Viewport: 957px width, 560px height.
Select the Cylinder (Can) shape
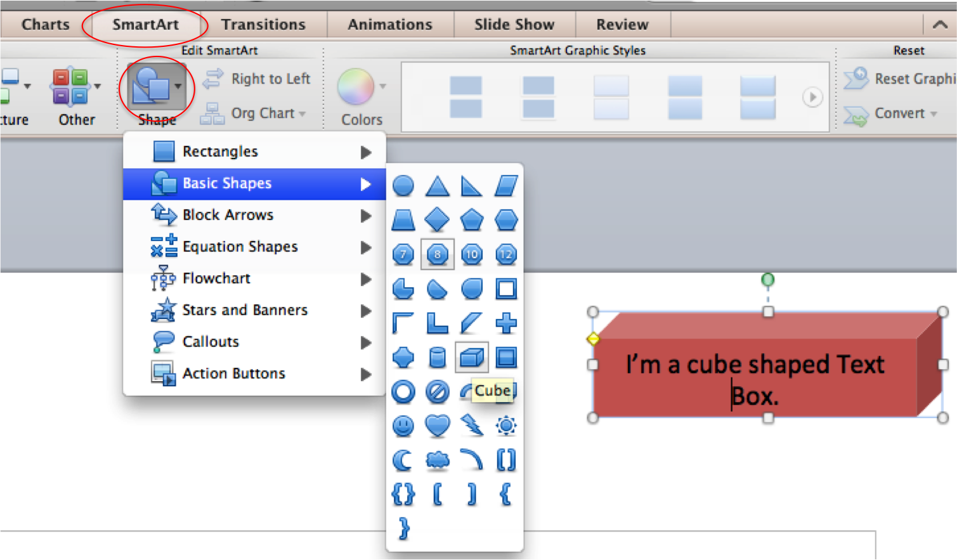tap(437, 358)
